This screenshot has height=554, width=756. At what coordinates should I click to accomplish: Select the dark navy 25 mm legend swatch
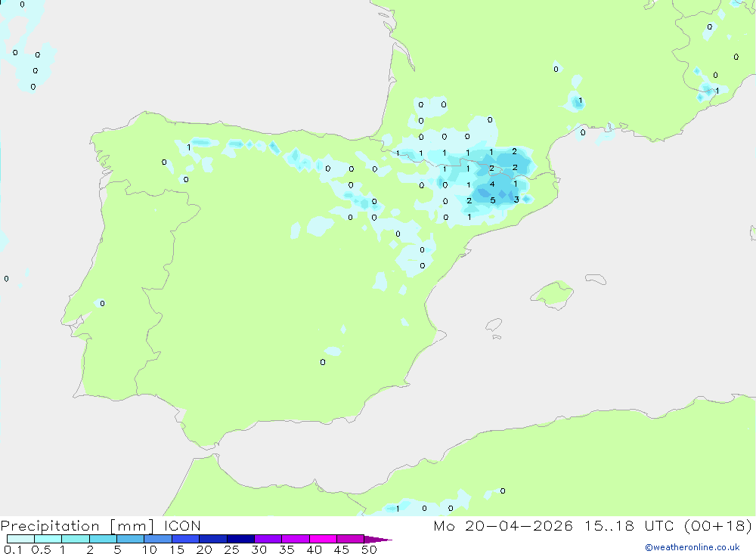click(x=240, y=539)
